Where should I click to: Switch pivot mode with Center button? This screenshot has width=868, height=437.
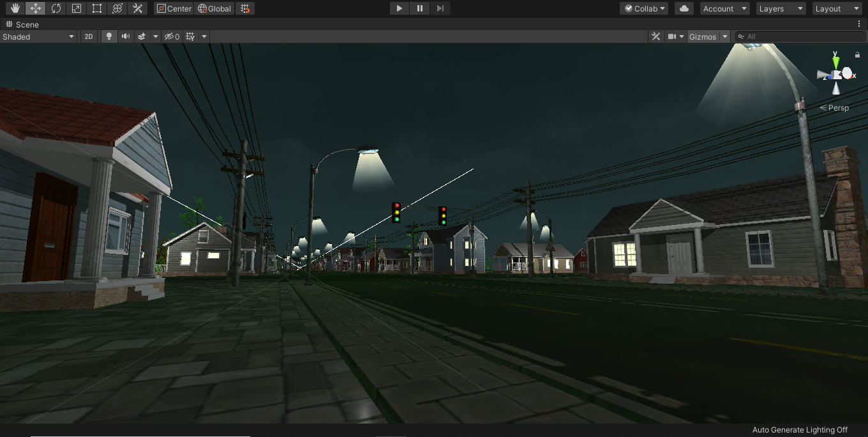[x=174, y=8]
